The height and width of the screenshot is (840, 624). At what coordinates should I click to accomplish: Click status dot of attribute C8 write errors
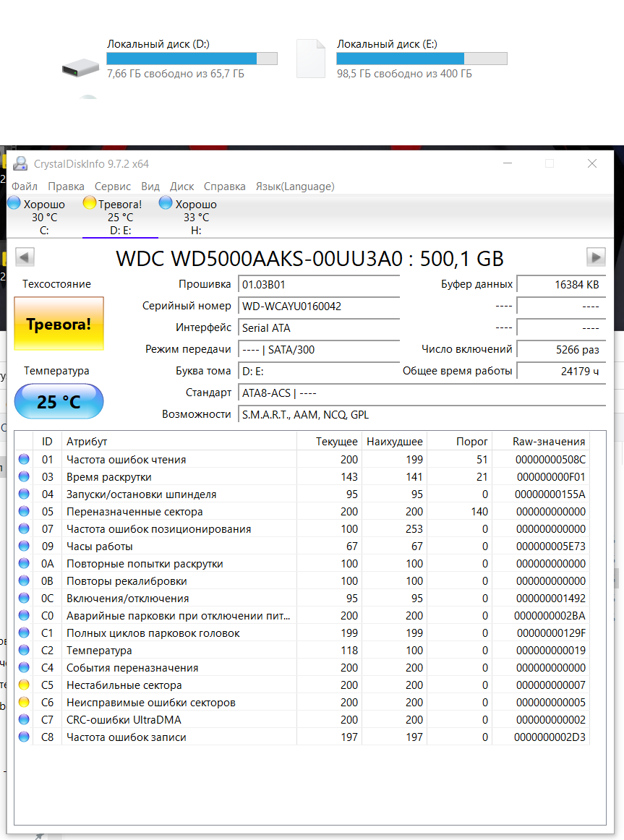[x=24, y=737]
